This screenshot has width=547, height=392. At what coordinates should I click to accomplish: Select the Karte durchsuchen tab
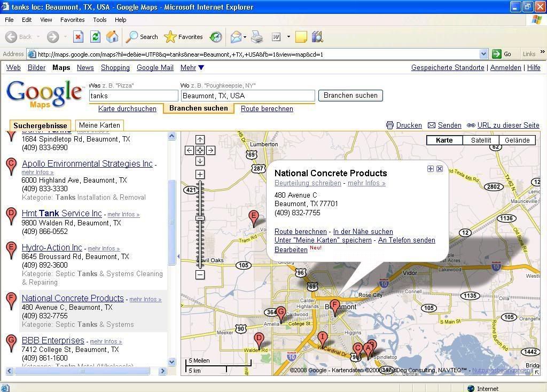pyautogui.click(x=127, y=109)
